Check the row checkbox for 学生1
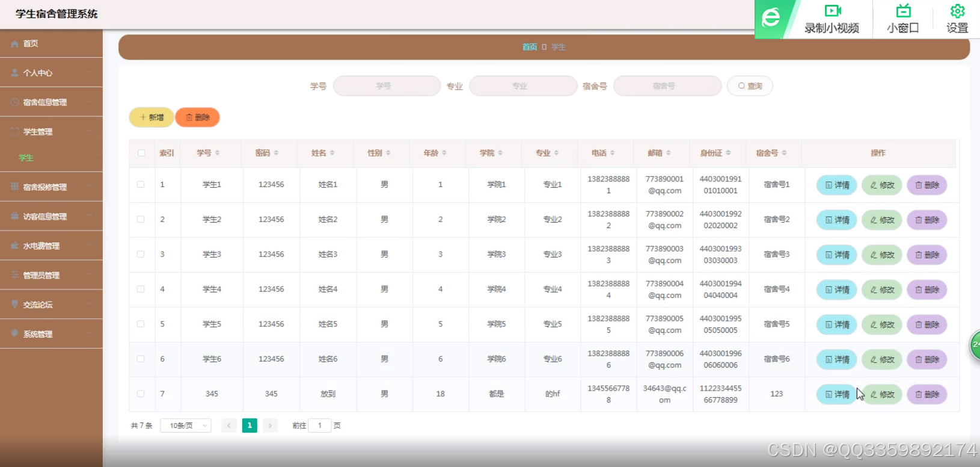This screenshot has width=980, height=467. click(141, 184)
